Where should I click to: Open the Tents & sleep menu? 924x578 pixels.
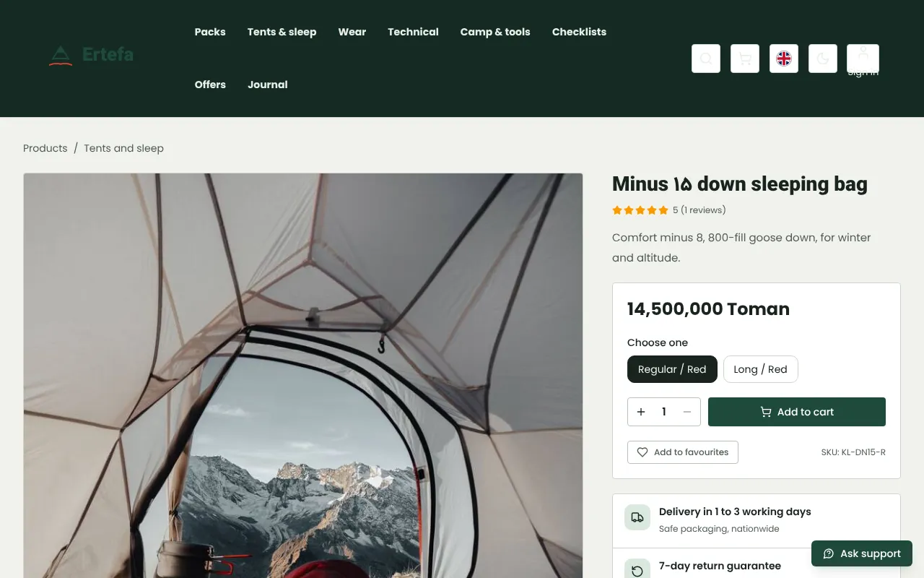(282, 32)
